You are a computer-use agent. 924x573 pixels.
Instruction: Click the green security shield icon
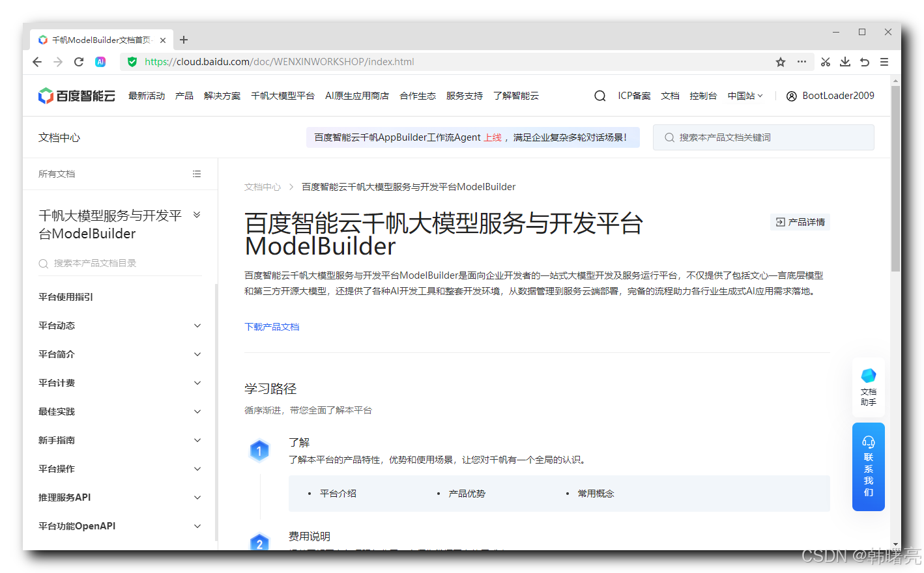(x=132, y=62)
